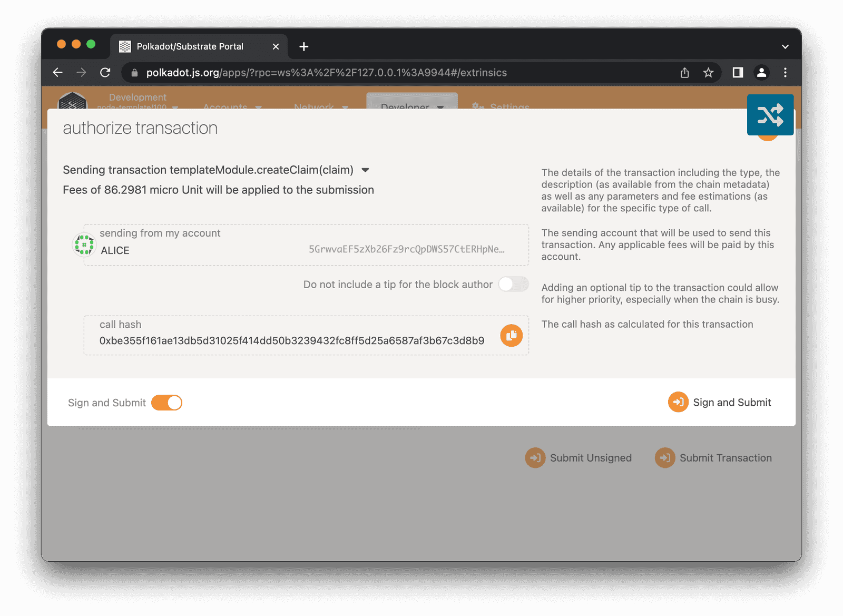Click the browser address bar URL
Screen dimensions: 843x616
coord(326,73)
